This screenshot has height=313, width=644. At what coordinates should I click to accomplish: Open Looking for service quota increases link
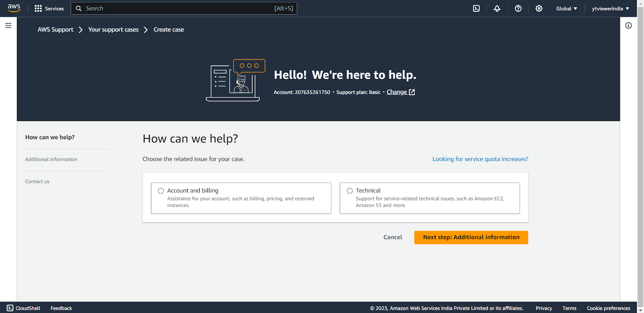[x=480, y=159]
